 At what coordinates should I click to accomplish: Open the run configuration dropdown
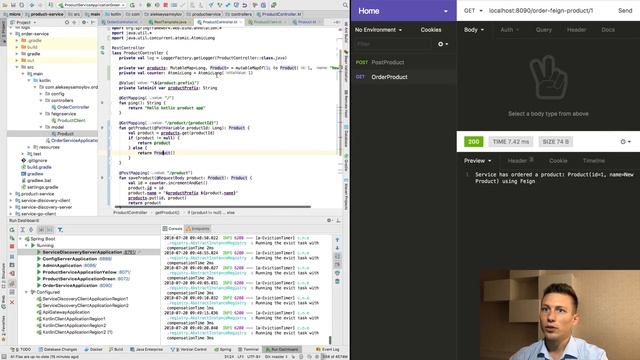pyautogui.click(x=91, y=5)
